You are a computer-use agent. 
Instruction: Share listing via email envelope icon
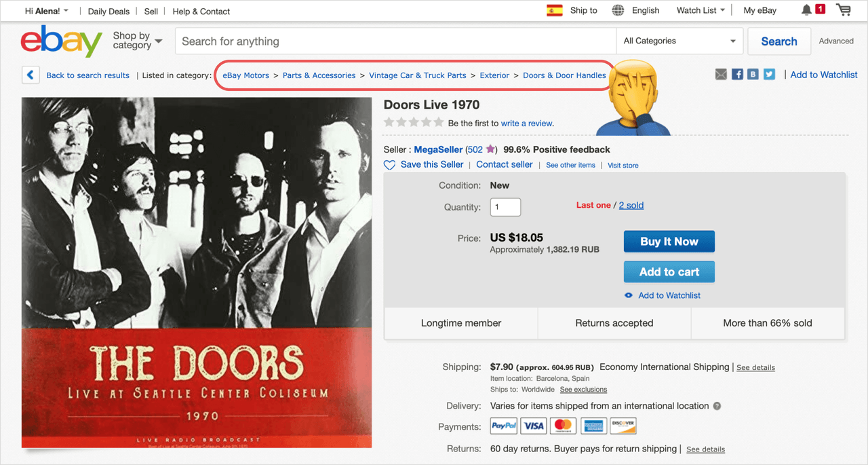coord(721,75)
